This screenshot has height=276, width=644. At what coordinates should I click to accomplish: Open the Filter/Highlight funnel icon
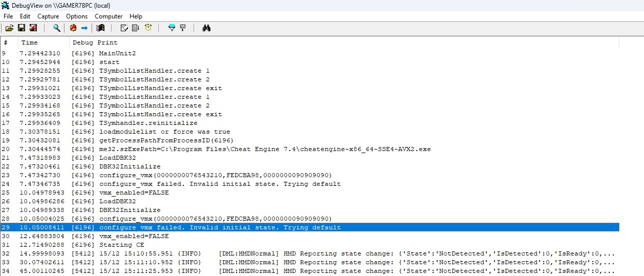[171, 28]
